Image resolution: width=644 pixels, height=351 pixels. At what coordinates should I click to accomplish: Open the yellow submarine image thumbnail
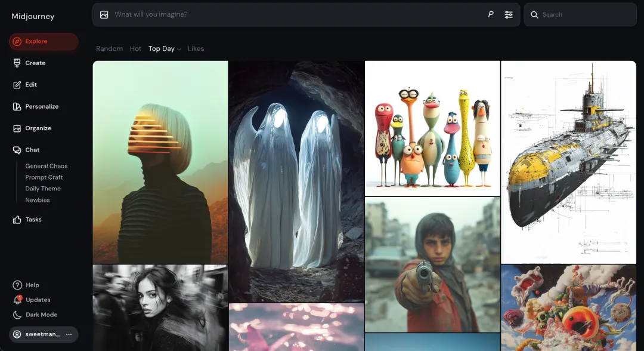(568, 162)
